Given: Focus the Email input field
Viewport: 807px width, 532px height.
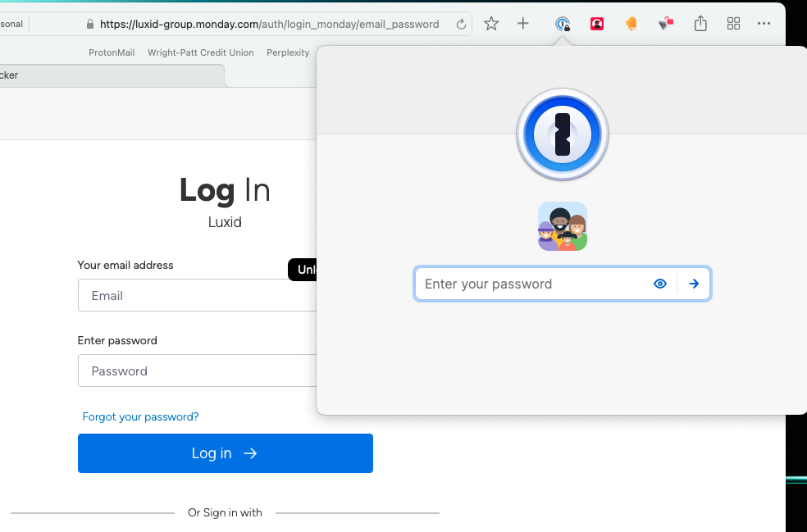Looking at the screenshot, I should [x=197, y=295].
